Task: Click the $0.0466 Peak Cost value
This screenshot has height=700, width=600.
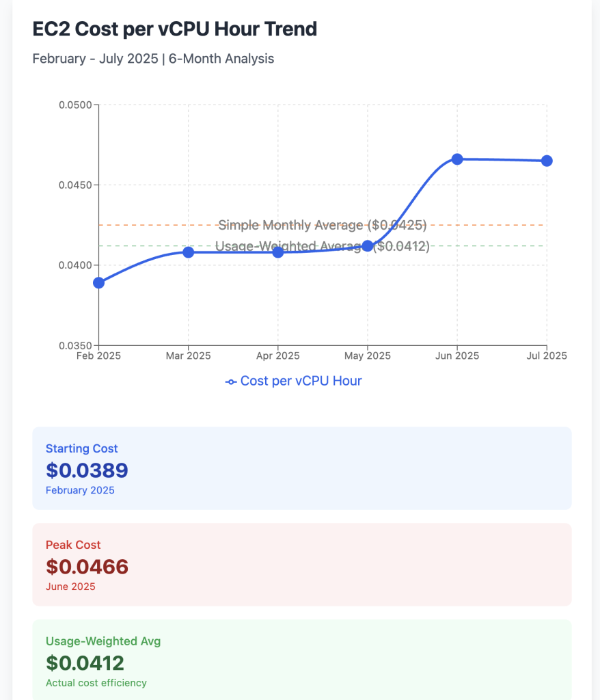Action: tap(87, 566)
